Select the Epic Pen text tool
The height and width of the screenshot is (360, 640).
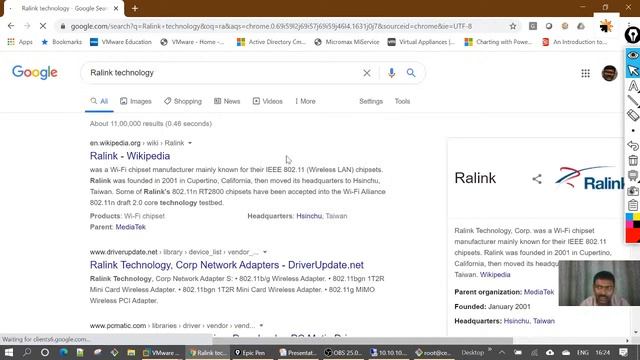click(633, 86)
